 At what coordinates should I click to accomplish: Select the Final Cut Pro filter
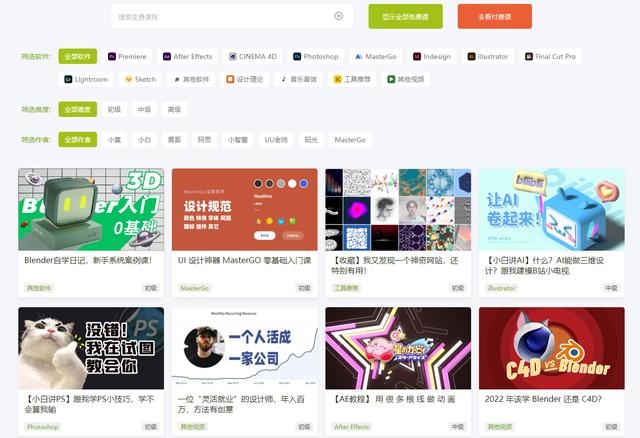coord(550,56)
